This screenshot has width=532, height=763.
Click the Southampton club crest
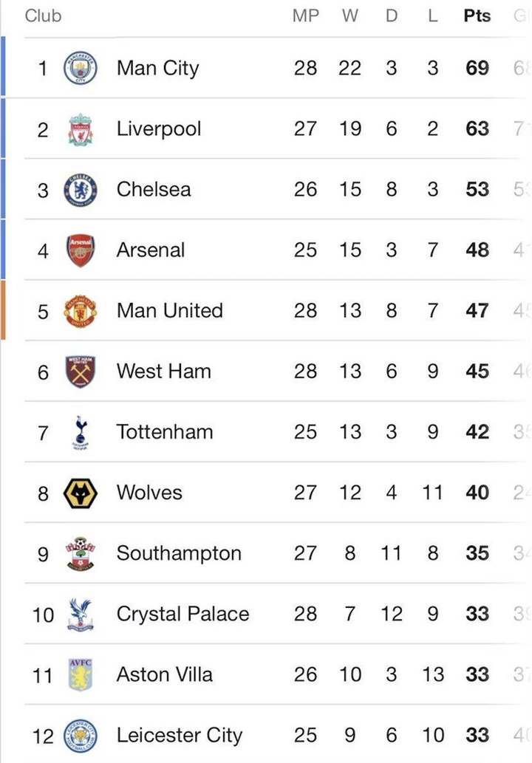[81, 553]
